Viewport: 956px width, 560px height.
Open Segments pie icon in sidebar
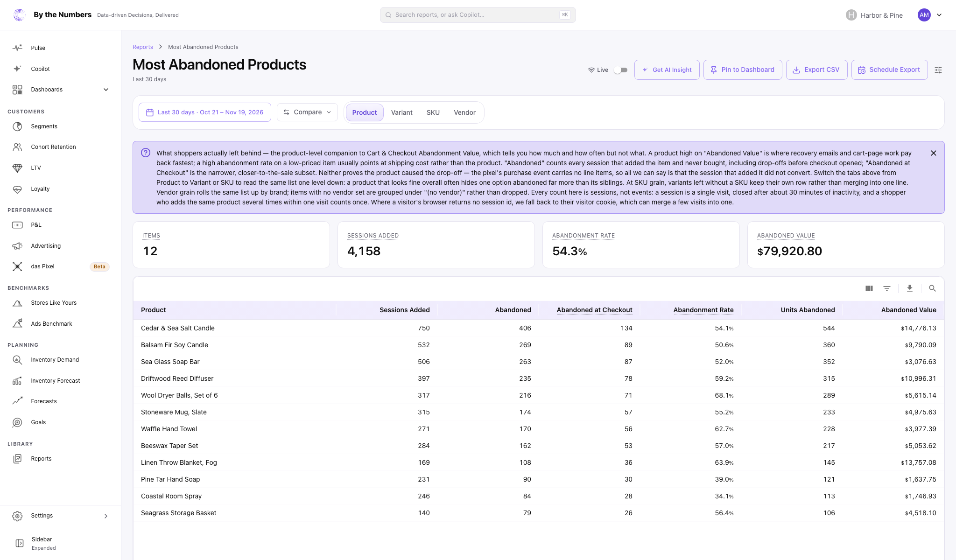(x=17, y=126)
